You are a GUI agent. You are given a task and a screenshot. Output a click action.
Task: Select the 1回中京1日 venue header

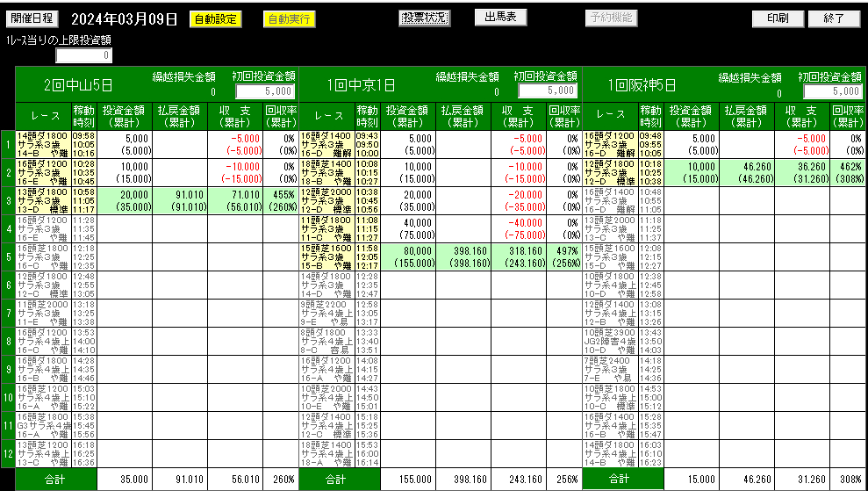tap(361, 85)
